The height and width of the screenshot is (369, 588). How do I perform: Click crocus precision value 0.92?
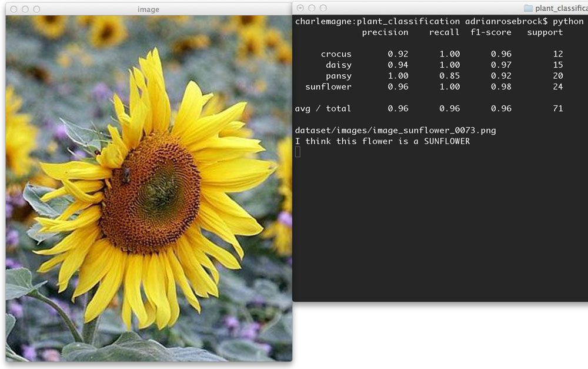(398, 54)
